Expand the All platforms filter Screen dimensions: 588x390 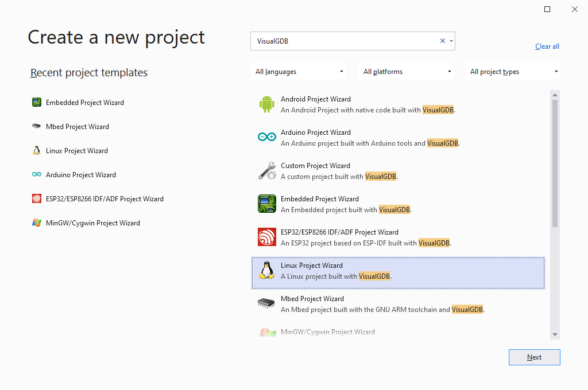point(406,71)
